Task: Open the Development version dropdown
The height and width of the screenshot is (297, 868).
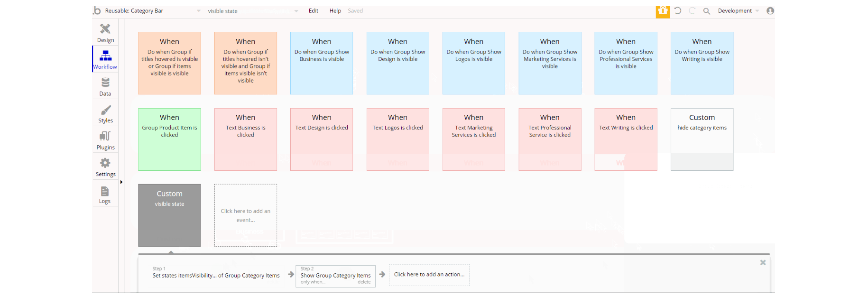Action: [x=738, y=11]
